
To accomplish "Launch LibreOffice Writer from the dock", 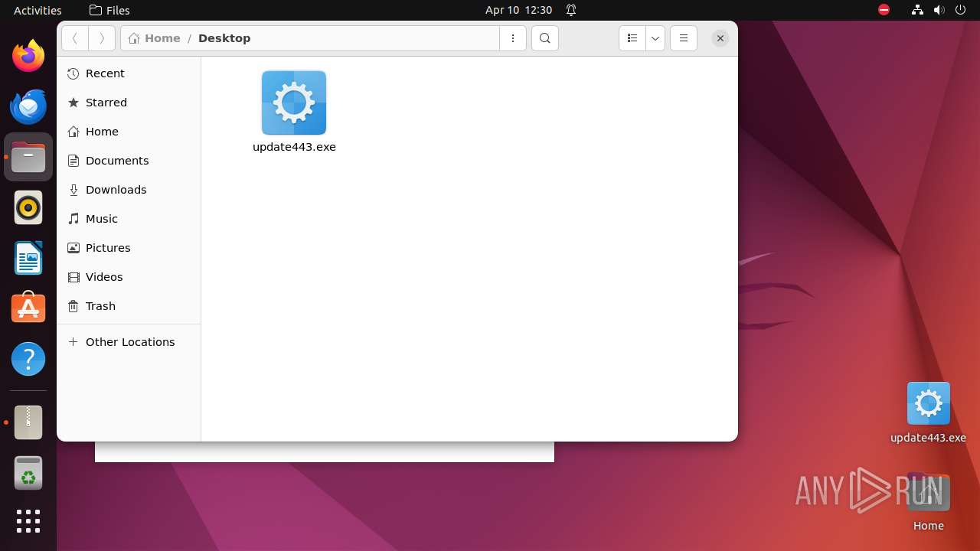I will (28, 258).
